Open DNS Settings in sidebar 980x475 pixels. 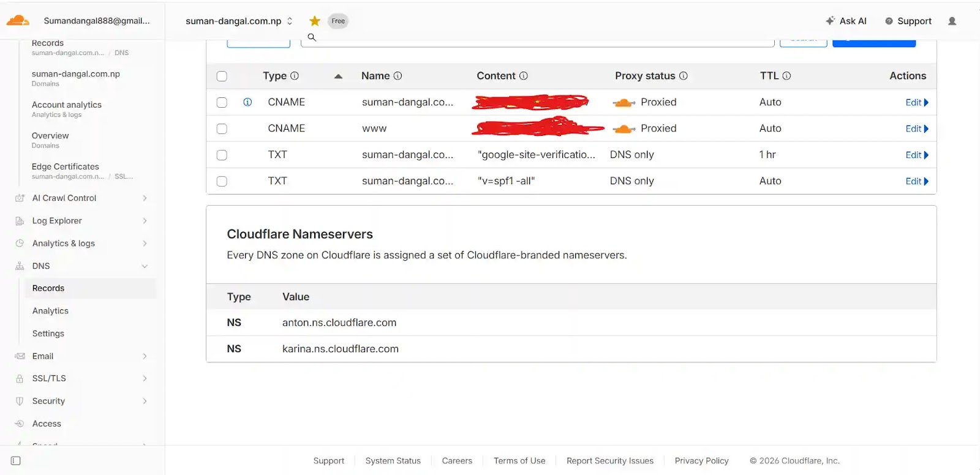48,334
